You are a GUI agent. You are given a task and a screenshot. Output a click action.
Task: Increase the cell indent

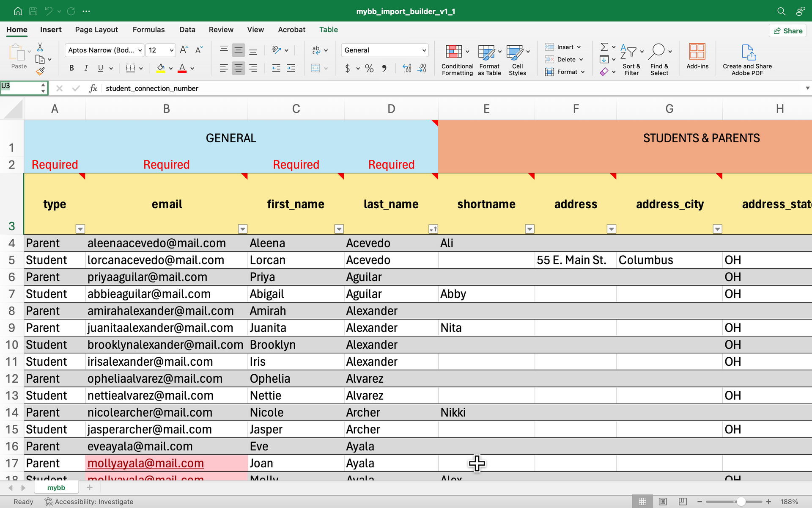coord(291,68)
